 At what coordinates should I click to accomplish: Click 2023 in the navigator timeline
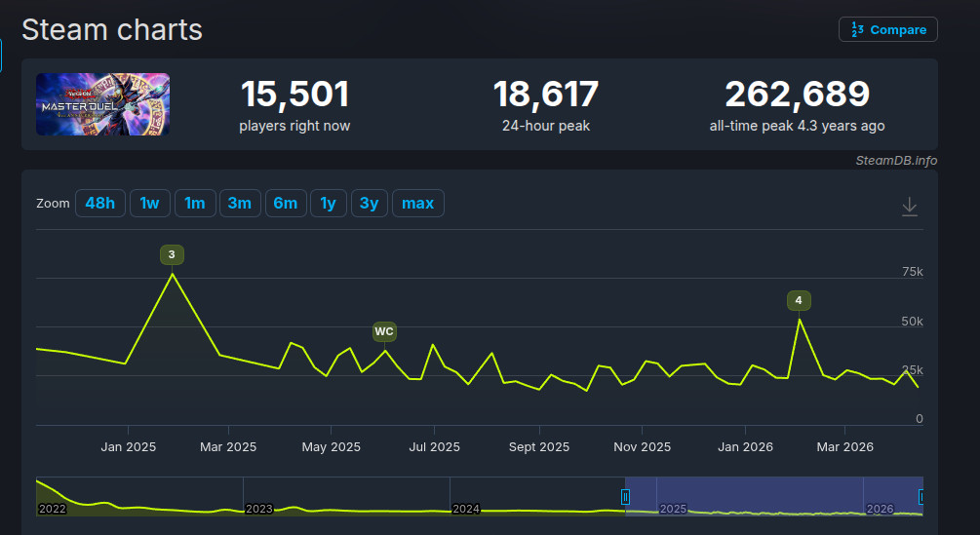(259, 509)
